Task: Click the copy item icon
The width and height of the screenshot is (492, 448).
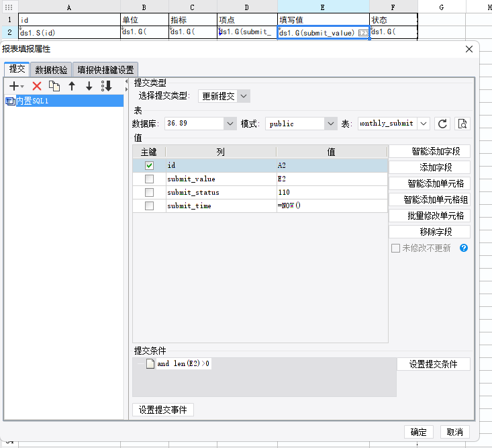Action: pos(54,86)
